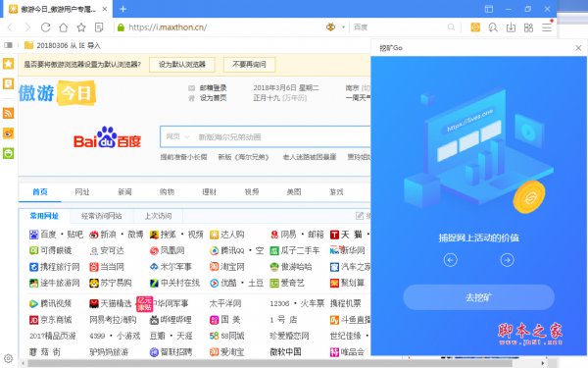Screen dimensions: 588x368
Task: Select the 视频 navigation tab
Action: pyautogui.click(x=252, y=192)
